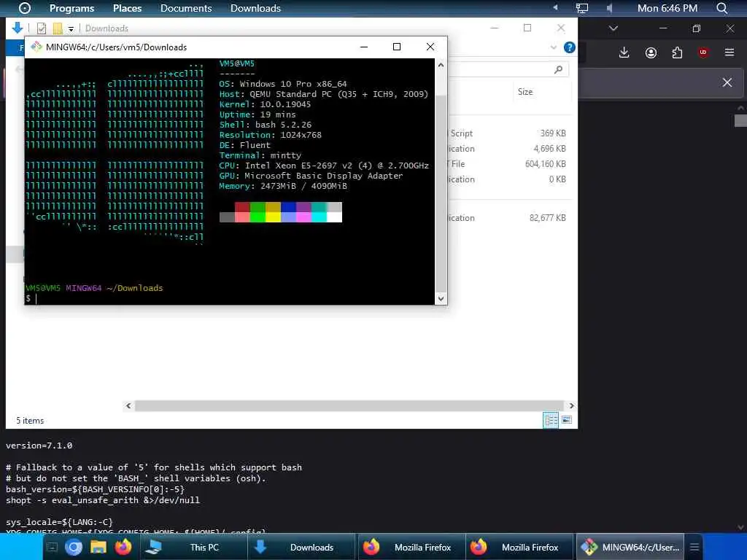This screenshot has width=747, height=560.
Task: Click the search icon in Explorer search box
Action: coord(558,70)
